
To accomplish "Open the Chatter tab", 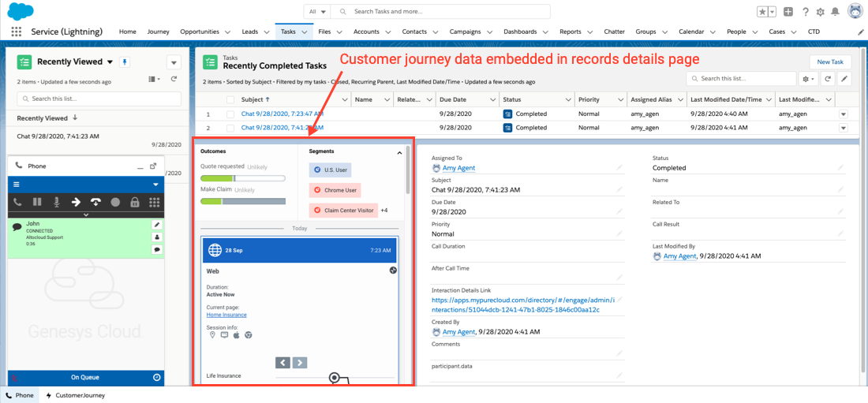I will coord(615,32).
